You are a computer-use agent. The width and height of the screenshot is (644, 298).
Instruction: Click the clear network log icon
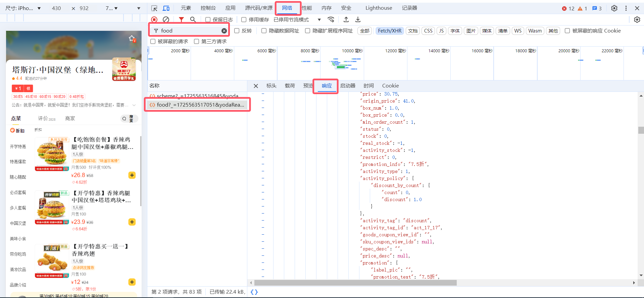[x=166, y=20]
